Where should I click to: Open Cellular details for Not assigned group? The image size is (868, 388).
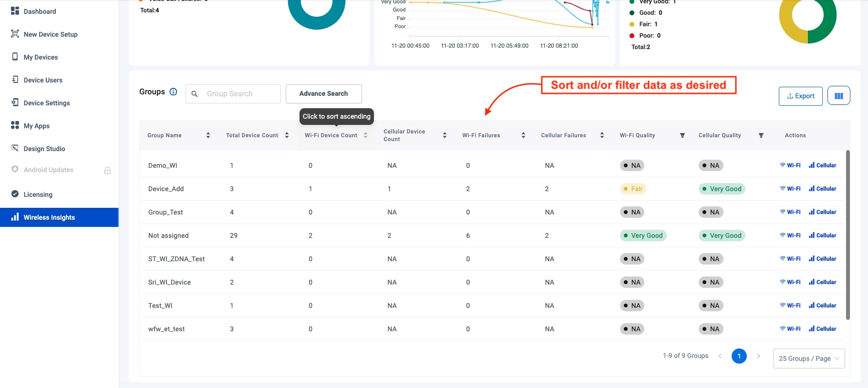[x=823, y=235]
